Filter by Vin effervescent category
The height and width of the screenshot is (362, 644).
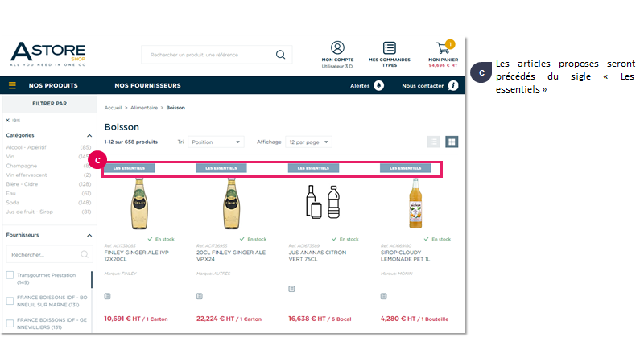point(27,175)
